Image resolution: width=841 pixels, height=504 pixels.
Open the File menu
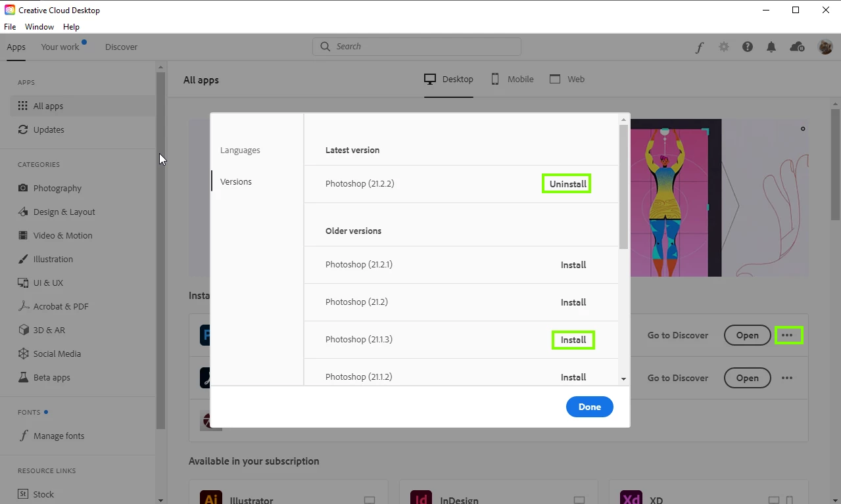[x=10, y=27]
